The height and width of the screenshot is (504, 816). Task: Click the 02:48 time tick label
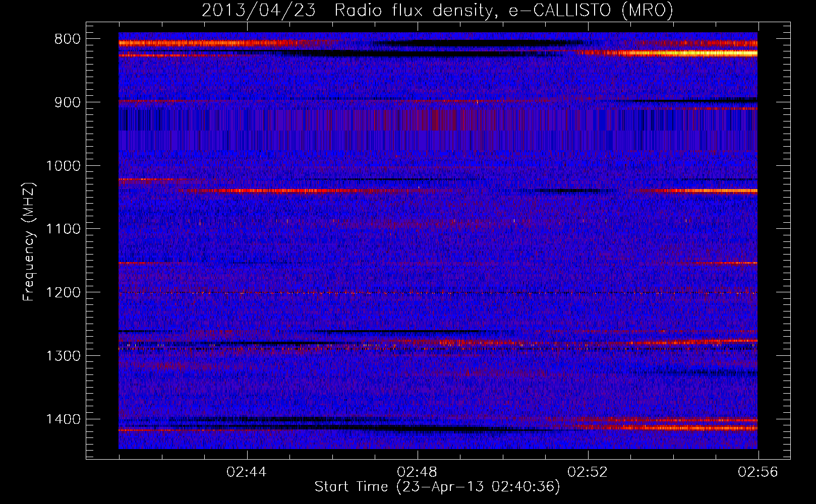pyautogui.click(x=417, y=472)
